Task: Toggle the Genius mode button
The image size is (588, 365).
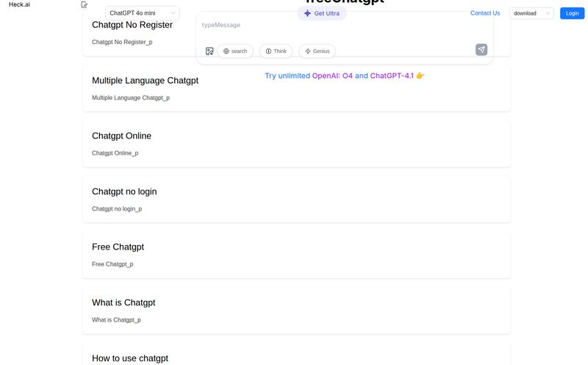Action: click(318, 51)
